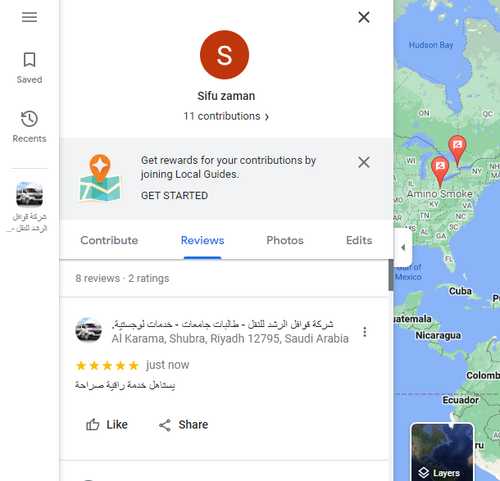The image size is (500, 481).
Task: Open 11 contributions details
Action: tap(226, 116)
